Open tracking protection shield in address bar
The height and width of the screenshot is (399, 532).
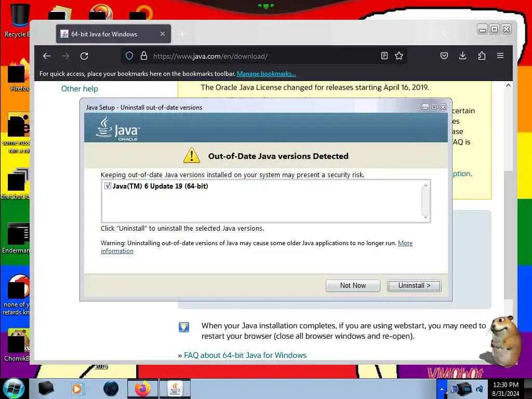coord(129,56)
